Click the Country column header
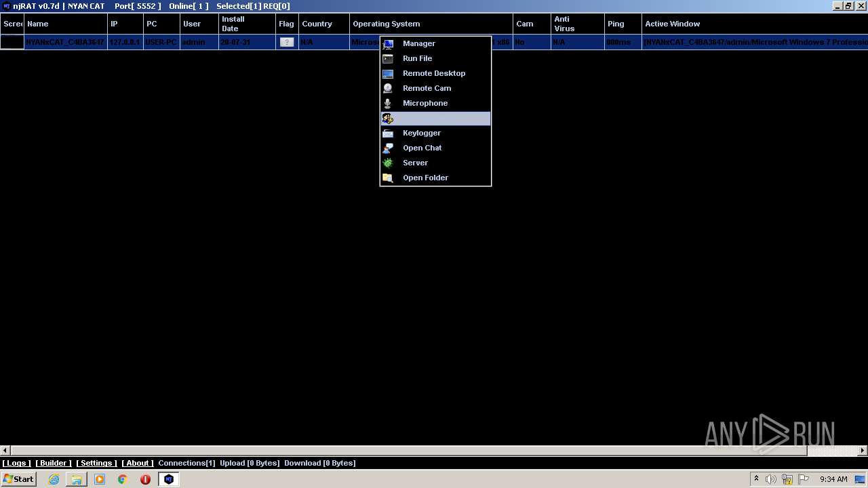 click(x=324, y=24)
